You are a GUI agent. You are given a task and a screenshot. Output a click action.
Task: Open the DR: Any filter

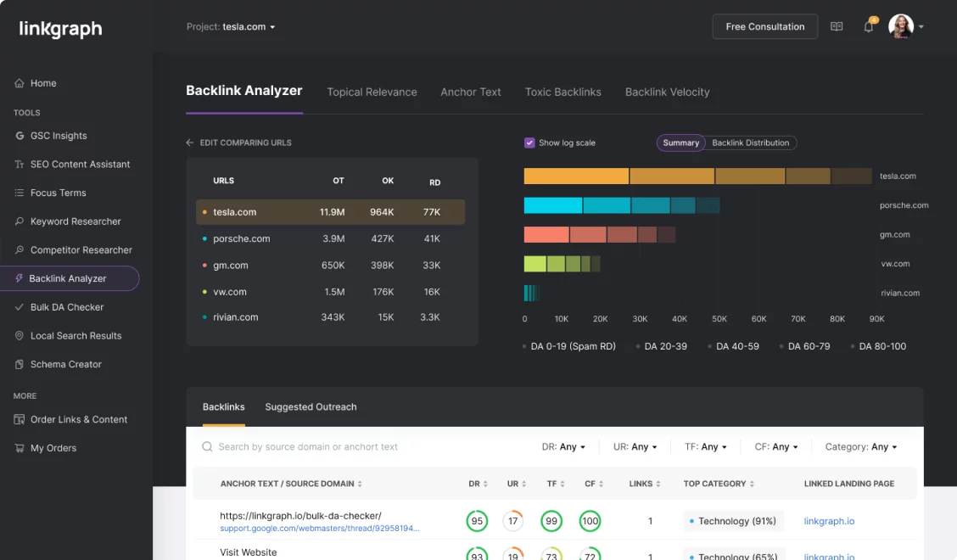(563, 447)
